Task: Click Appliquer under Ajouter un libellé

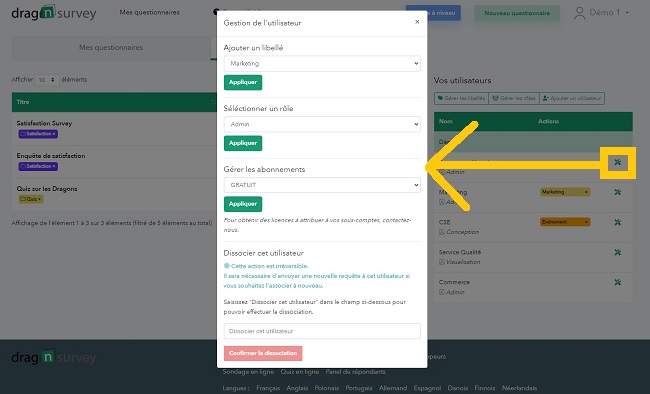Action: [243, 82]
